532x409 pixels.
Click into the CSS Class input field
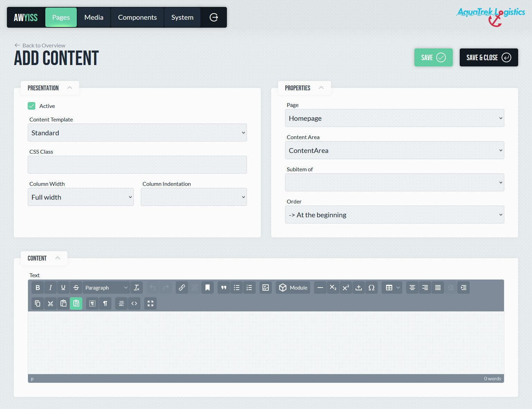(137, 165)
